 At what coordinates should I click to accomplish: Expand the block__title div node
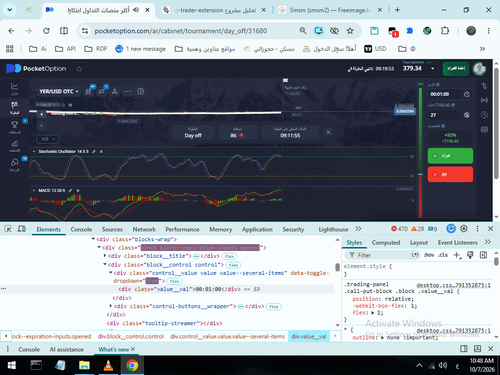tap(105, 256)
